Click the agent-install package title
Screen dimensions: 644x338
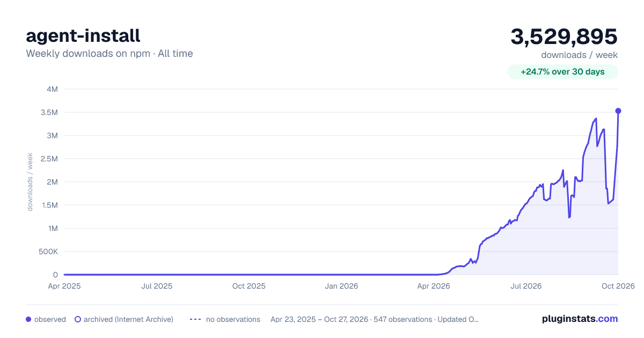(x=83, y=35)
